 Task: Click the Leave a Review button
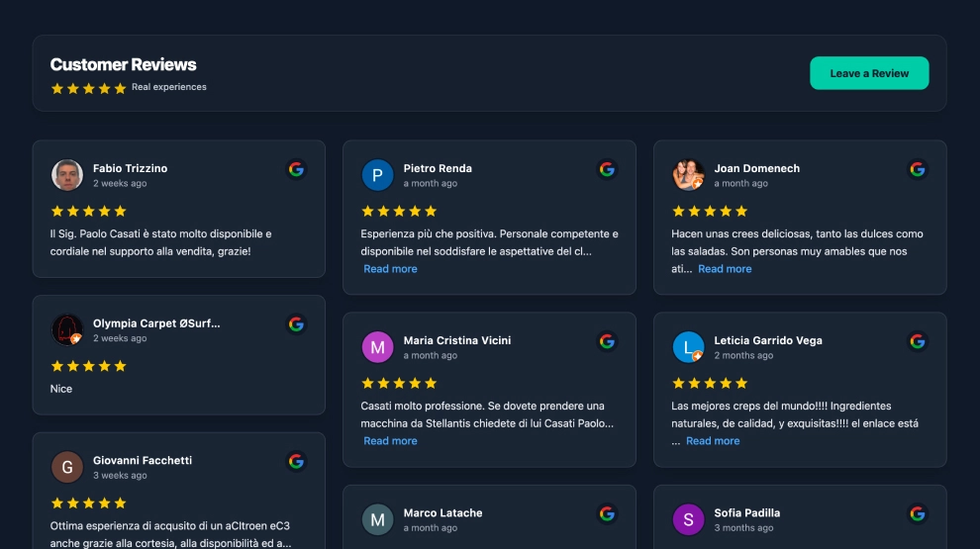tap(869, 73)
